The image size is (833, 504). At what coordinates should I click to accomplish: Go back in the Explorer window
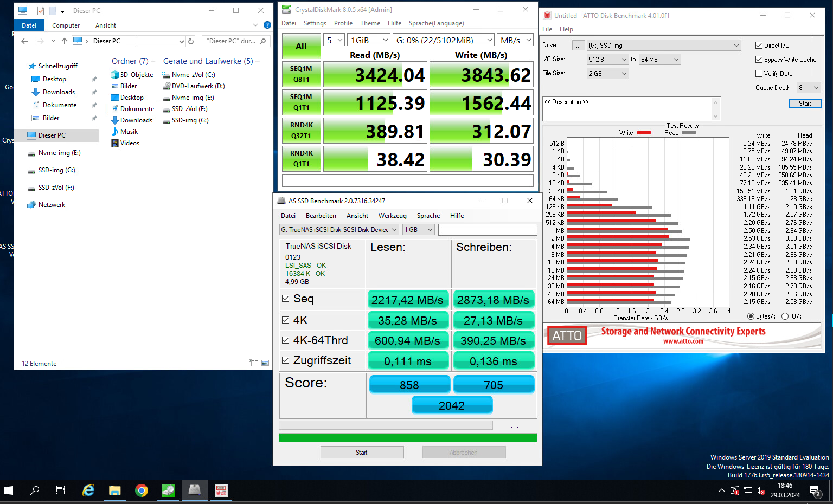pyautogui.click(x=24, y=41)
